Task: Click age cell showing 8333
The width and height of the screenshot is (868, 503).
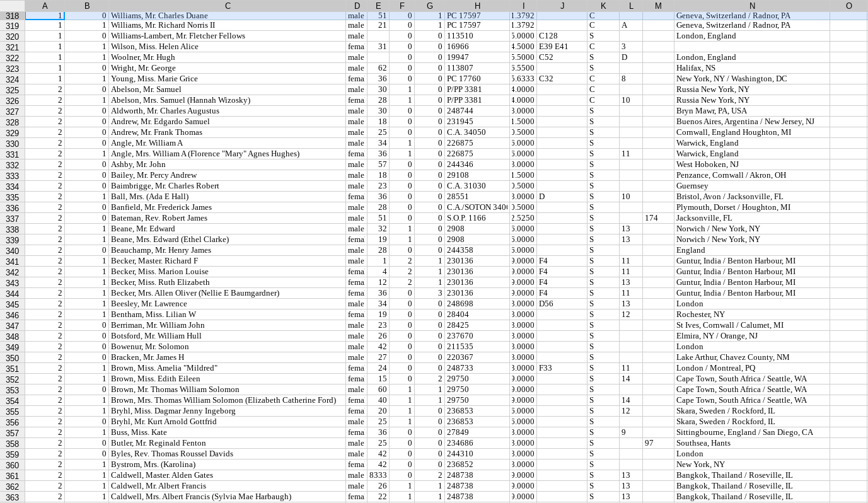Action: (378, 475)
